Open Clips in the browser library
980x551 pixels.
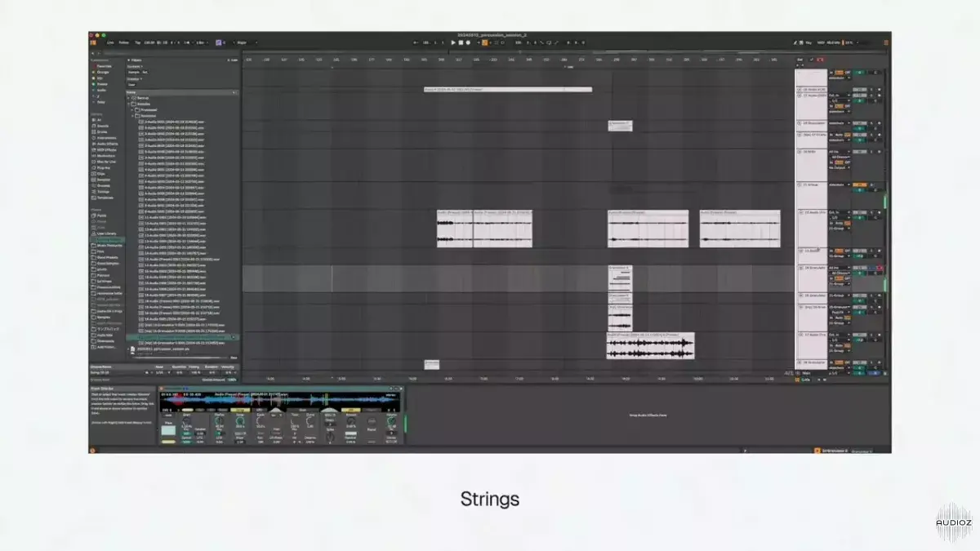[x=100, y=174]
